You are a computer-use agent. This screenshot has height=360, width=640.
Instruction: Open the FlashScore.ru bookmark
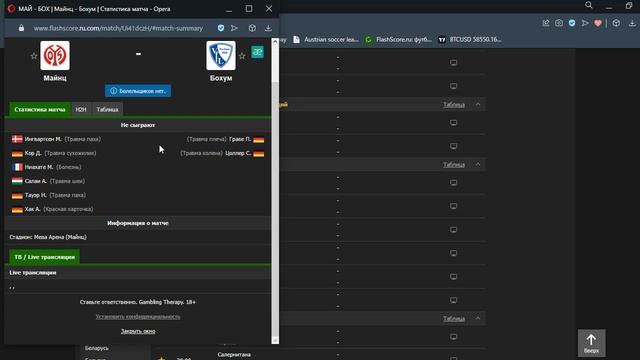tap(398, 40)
